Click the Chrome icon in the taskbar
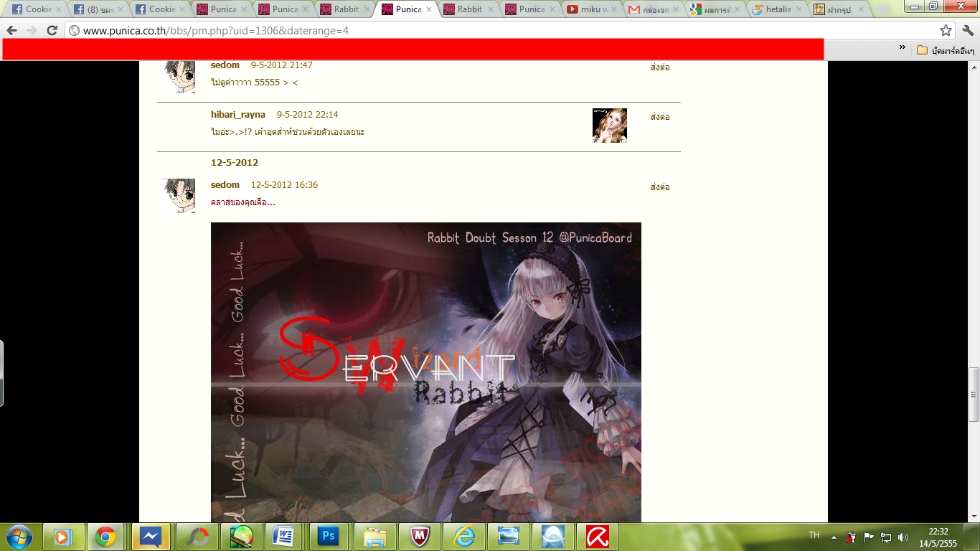 (105, 537)
